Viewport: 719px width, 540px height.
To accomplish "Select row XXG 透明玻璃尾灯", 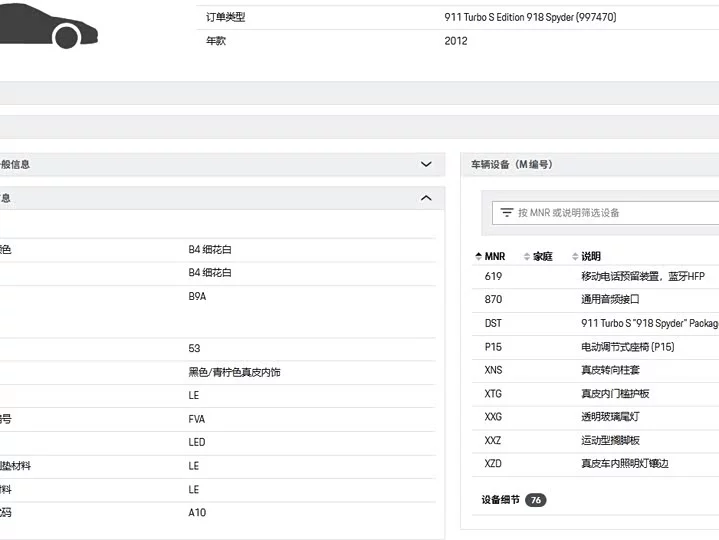I will tap(595, 417).
